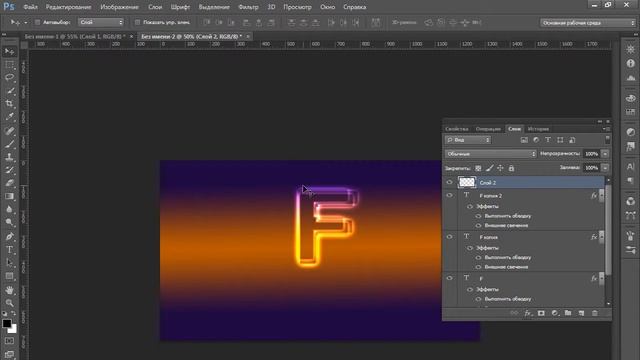Select the Zoom tool
The height and width of the screenshot is (360, 640).
click(9, 303)
